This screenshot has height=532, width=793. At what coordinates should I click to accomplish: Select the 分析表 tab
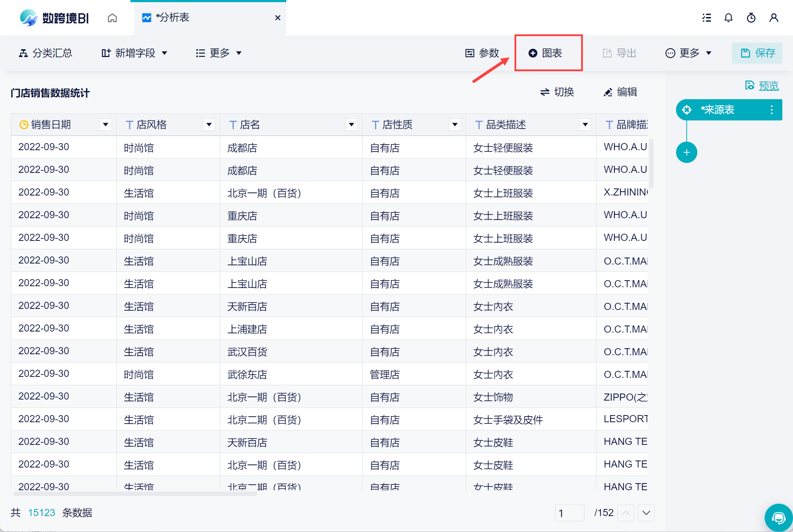pos(173,18)
